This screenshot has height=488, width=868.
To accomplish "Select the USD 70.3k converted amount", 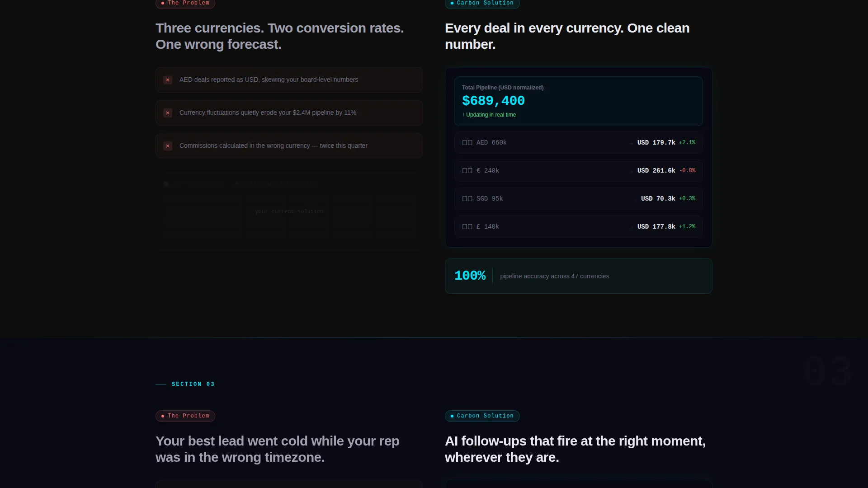I will pos(658,199).
